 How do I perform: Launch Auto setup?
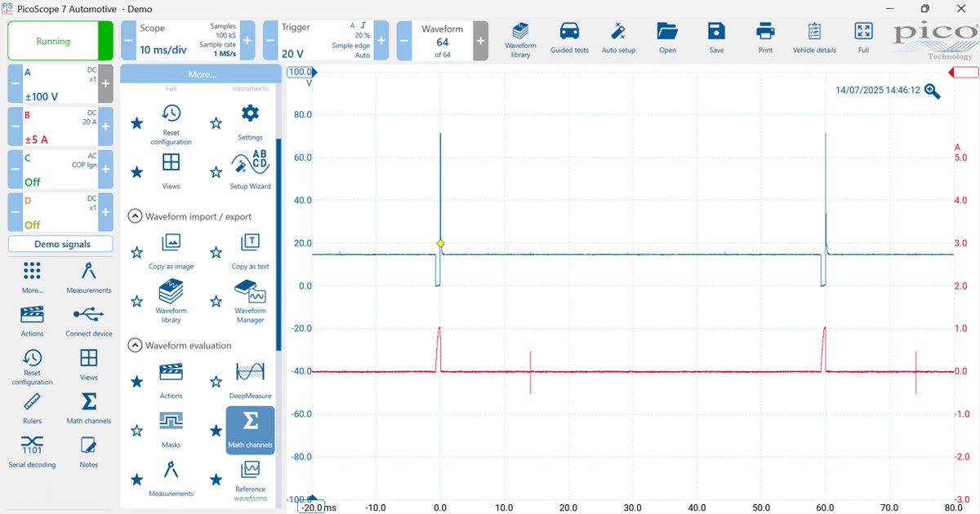point(618,39)
